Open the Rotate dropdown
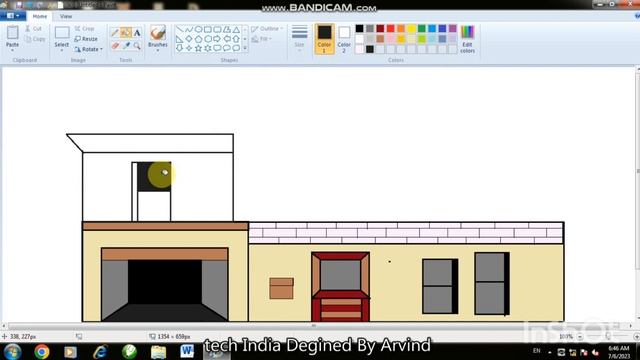Screen dimensions: 640x360 89,49
